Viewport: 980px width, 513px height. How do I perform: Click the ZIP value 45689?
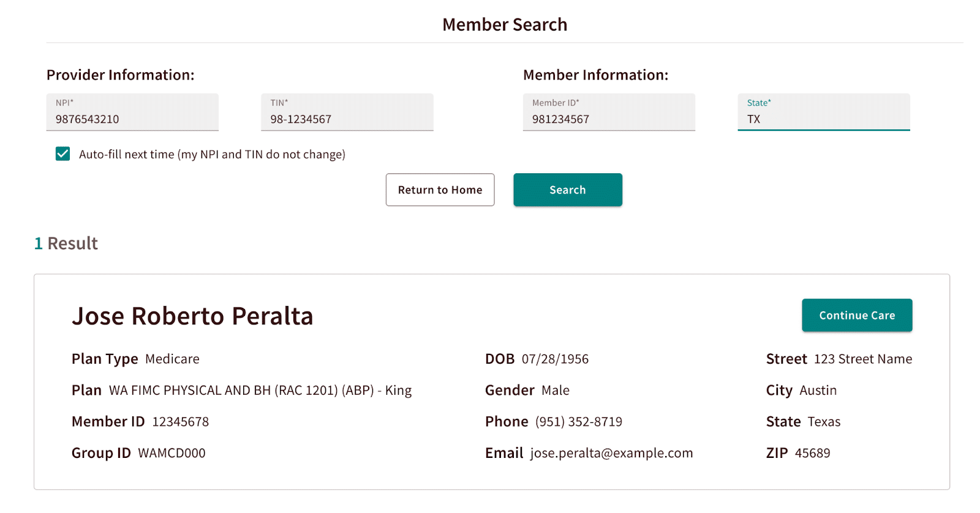click(813, 453)
